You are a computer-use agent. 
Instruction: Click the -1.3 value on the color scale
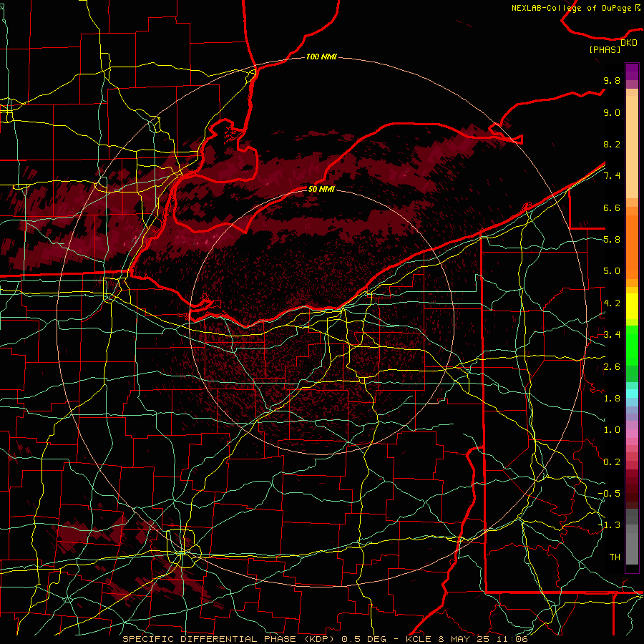[609, 525]
